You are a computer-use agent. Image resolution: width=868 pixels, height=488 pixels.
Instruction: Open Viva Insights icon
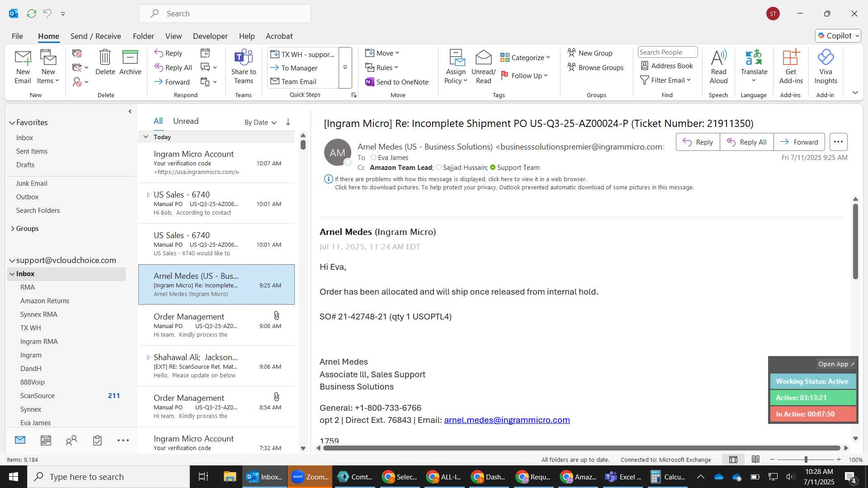(826, 57)
